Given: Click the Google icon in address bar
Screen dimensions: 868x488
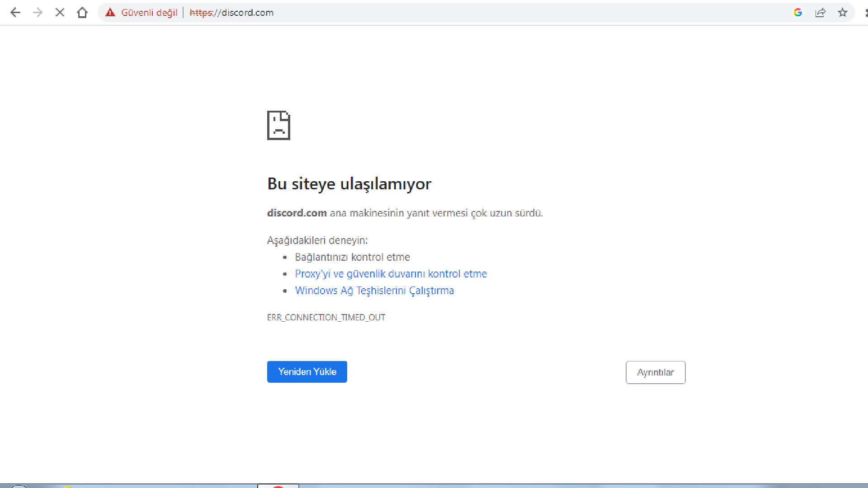Looking at the screenshot, I should pyautogui.click(x=797, y=13).
